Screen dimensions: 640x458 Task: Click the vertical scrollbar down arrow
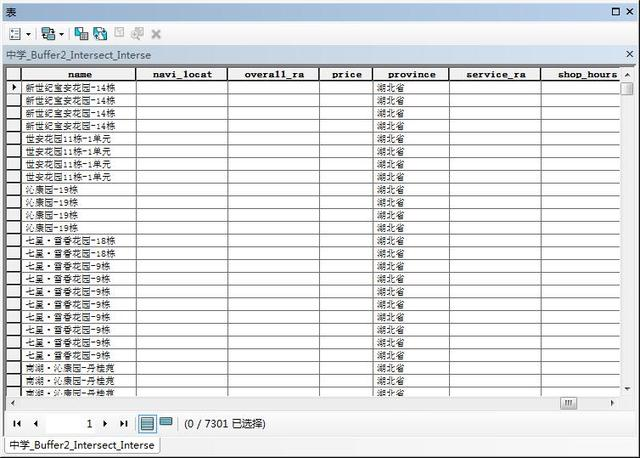tap(627, 389)
